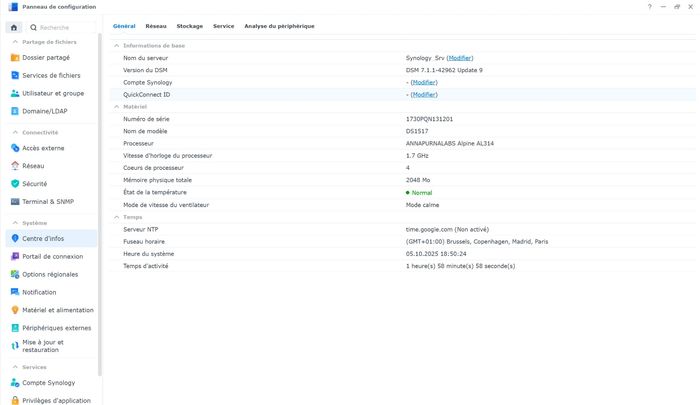Open Compte Synology sidebar icon
Screen dimensions: 700x405
15,383
